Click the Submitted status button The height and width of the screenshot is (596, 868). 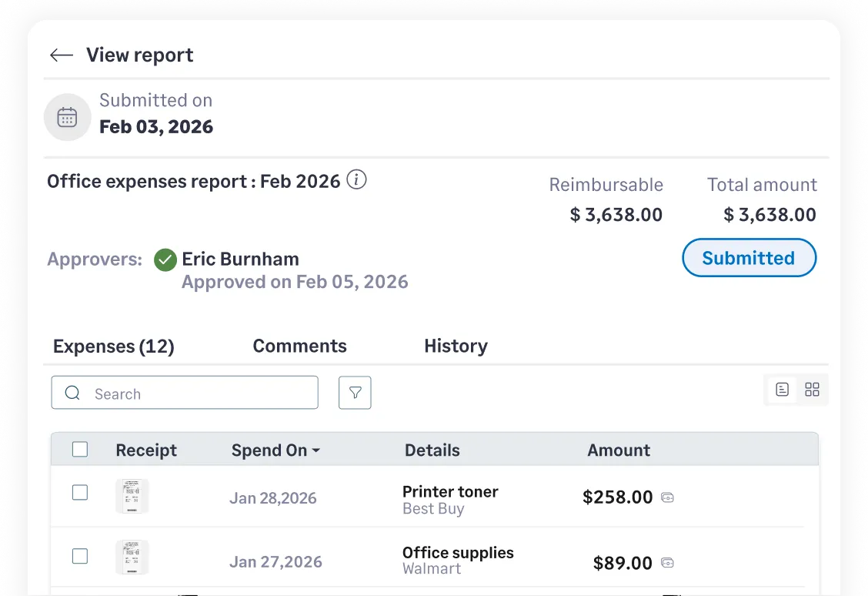coord(749,258)
